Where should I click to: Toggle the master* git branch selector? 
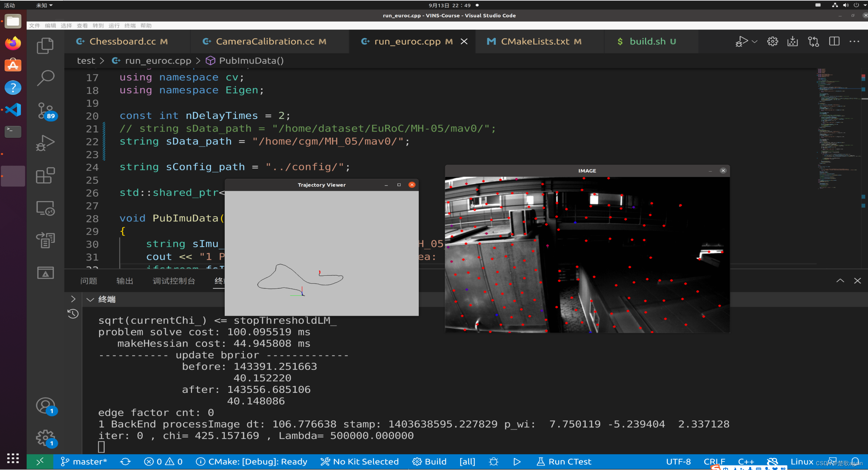[84, 462]
